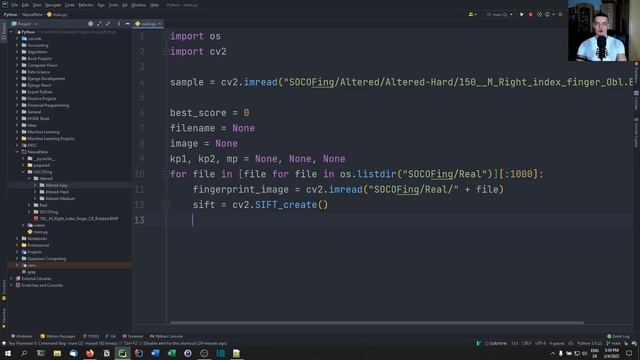Click the Python breadcrumb in the navigation bar

click(x=10, y=14)
